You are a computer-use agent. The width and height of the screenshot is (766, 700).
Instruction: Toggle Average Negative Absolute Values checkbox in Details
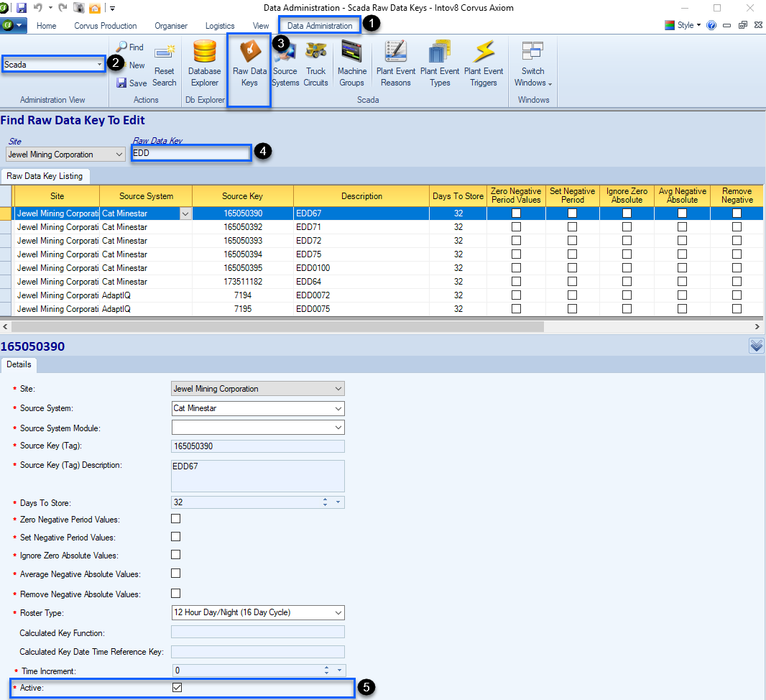click(176, 574)
